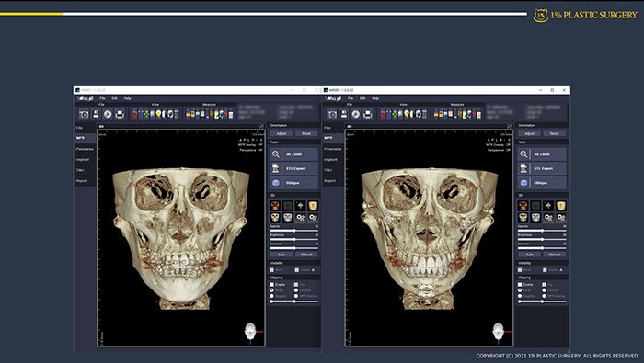This screenshot has height=363, width=644.
Task: Click blue Oblique sphere icon in right window
Action: (x=523, y=183)
